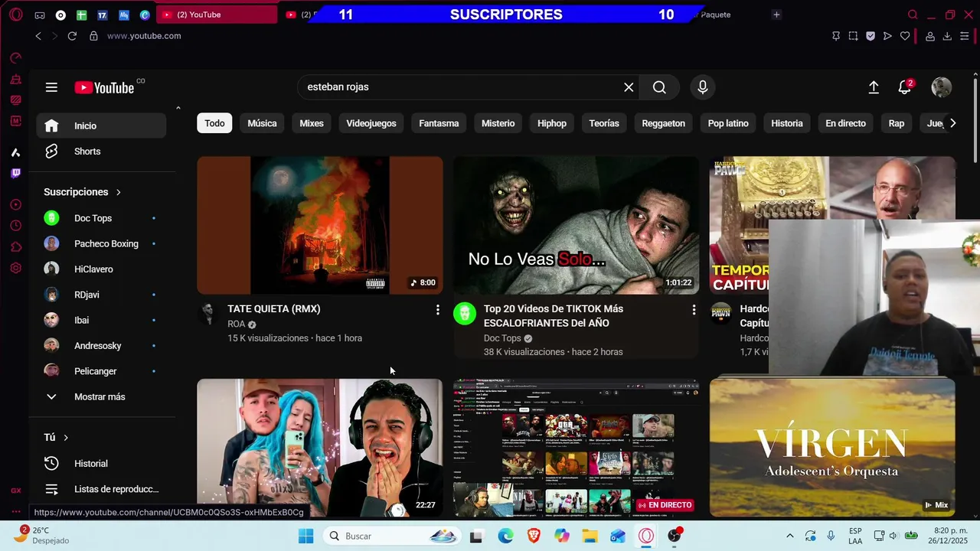Click the Doc Tops avatar under TIKTOK video
Image resolution: width=980 pixels, height=551 pixels.
click(x=465, y=314)
